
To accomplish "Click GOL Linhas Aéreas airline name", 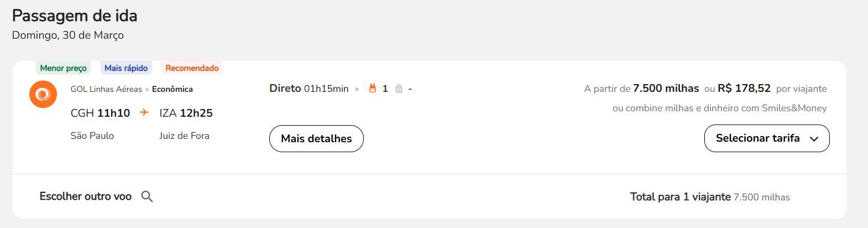I will click(x=106, y=89).
